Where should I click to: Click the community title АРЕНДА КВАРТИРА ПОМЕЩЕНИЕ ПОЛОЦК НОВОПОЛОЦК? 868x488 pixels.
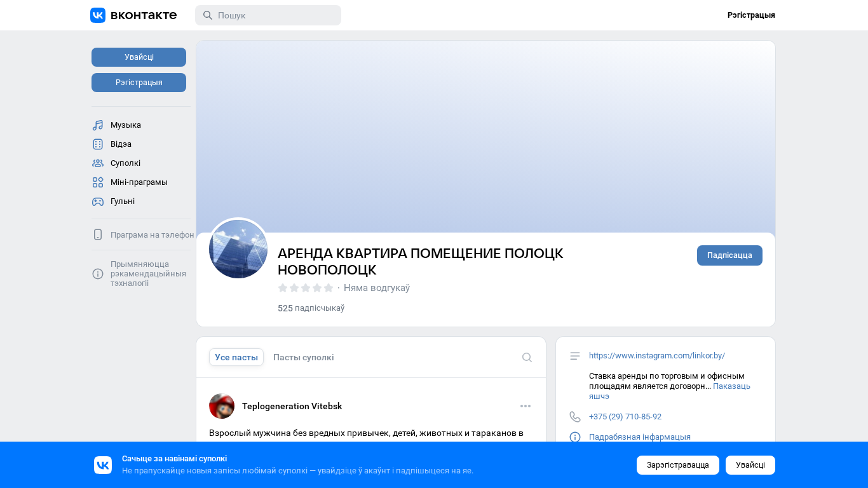tap(421, 261)
